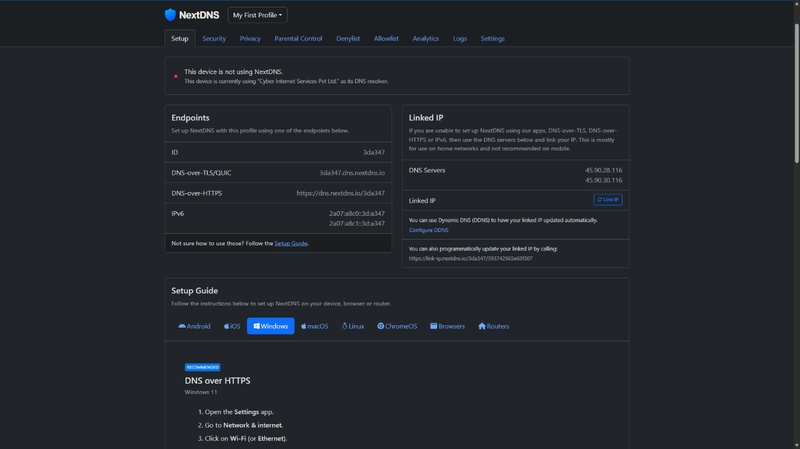Select the Routers setup guide tab

(x=493, y=326)
